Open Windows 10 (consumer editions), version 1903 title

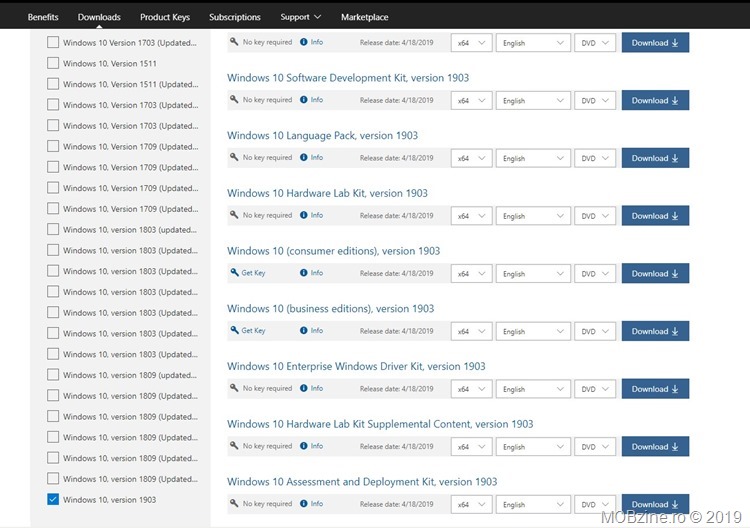coord(333,251)
